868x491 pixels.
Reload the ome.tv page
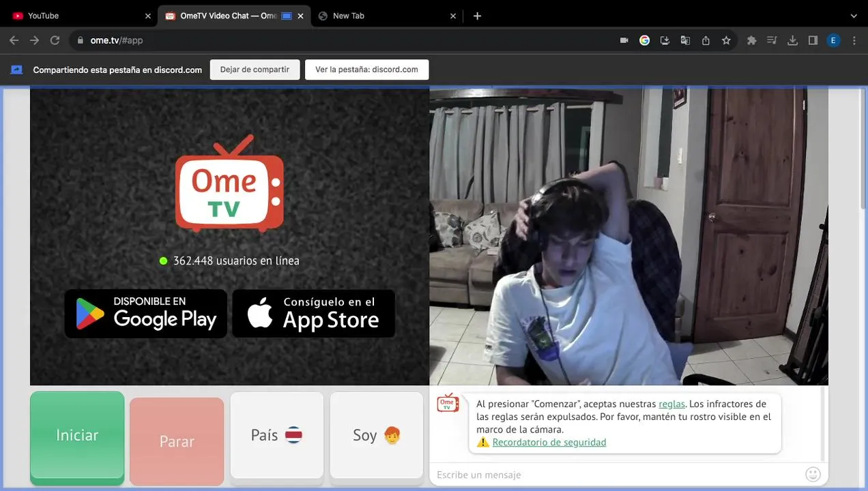(55, 40)
